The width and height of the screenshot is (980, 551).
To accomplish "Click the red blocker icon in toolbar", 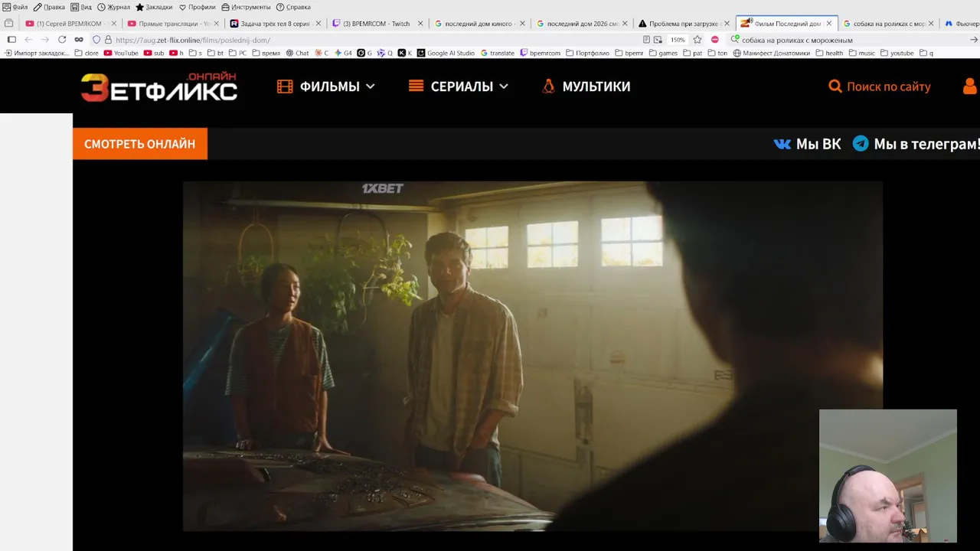I will 715,40.
